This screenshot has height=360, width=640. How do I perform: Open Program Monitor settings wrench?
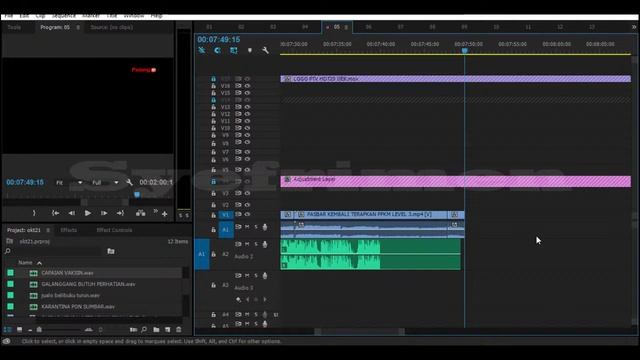[x=129, y=182]
